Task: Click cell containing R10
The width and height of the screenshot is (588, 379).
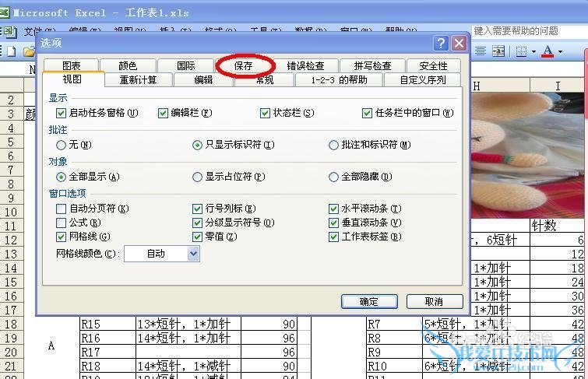Action: point(394,366)
